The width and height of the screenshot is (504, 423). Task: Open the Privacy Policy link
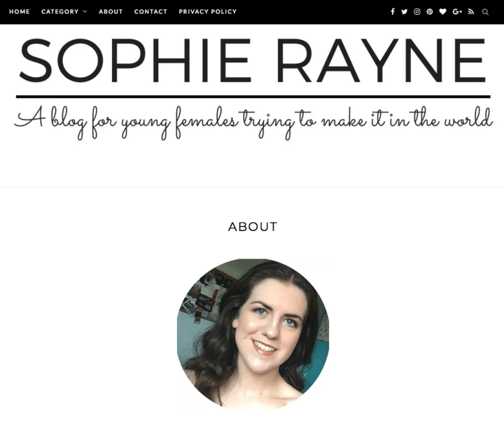(x=208, y=12)
